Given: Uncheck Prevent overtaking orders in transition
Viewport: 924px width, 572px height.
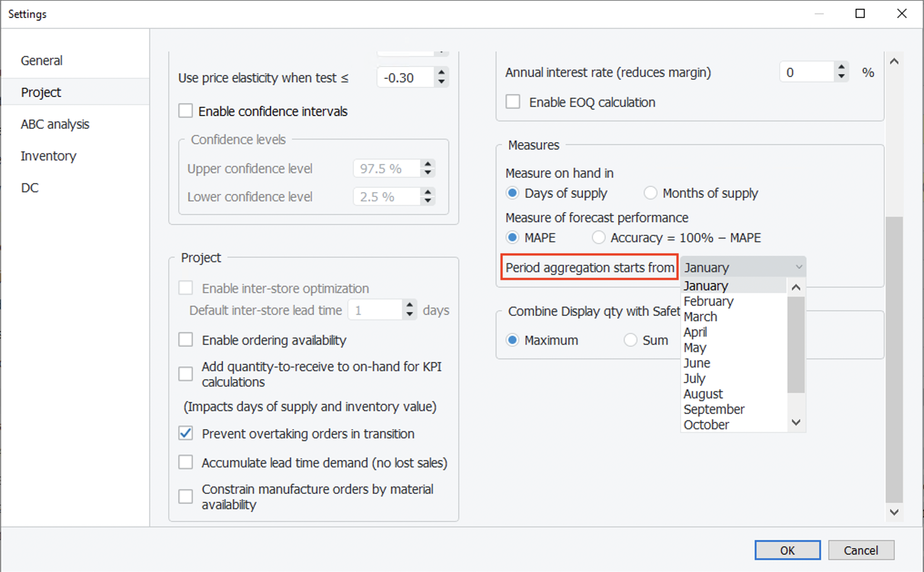Looking at the screenshot, I should point(186,433).
